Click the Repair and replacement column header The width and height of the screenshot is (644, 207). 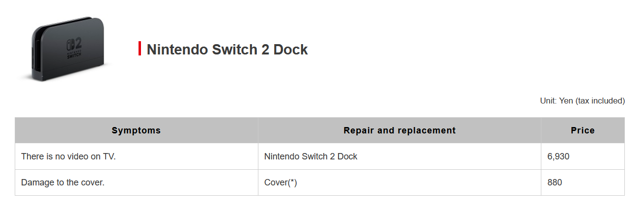point(399,130)
